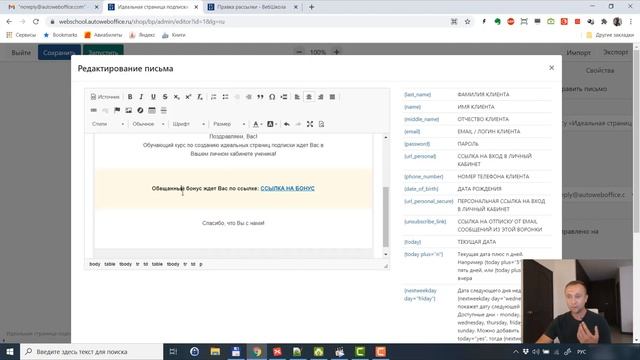Insert a horizontal line

pos(164,110)
